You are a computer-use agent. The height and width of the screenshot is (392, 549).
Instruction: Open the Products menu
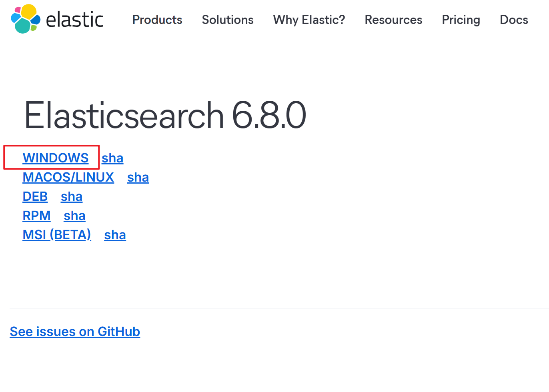coord(157,20)
